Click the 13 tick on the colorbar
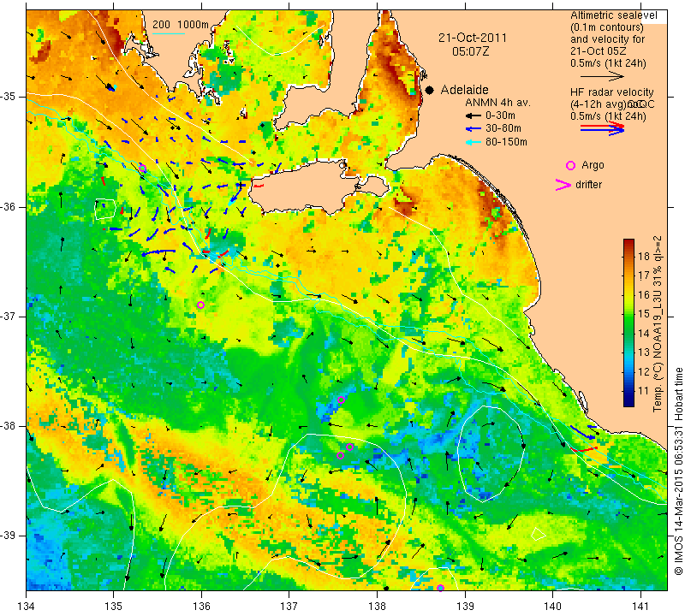 click(644, 352)
